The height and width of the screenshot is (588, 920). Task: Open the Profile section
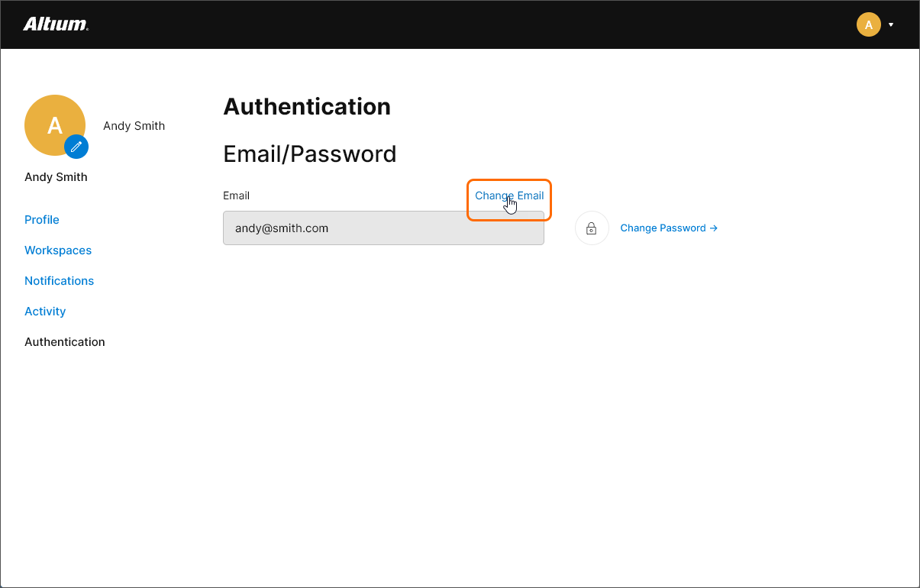click(42, 220)
